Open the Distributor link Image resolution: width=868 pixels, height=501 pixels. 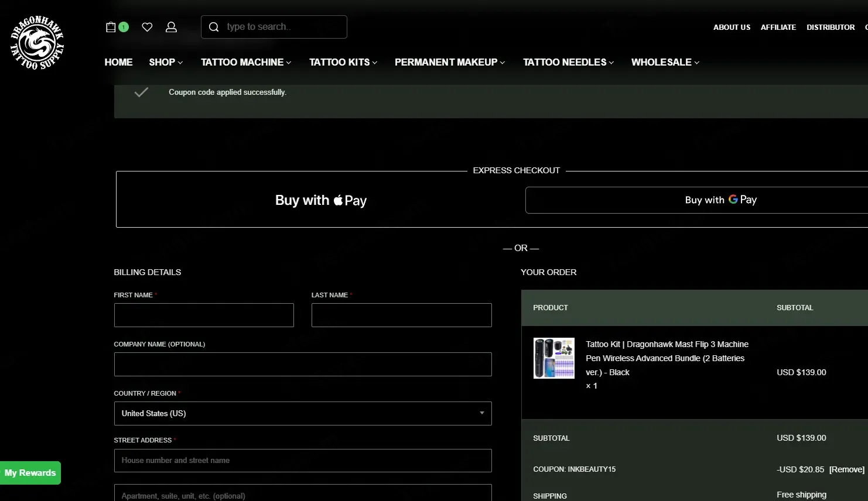click(x=831, y=28)
